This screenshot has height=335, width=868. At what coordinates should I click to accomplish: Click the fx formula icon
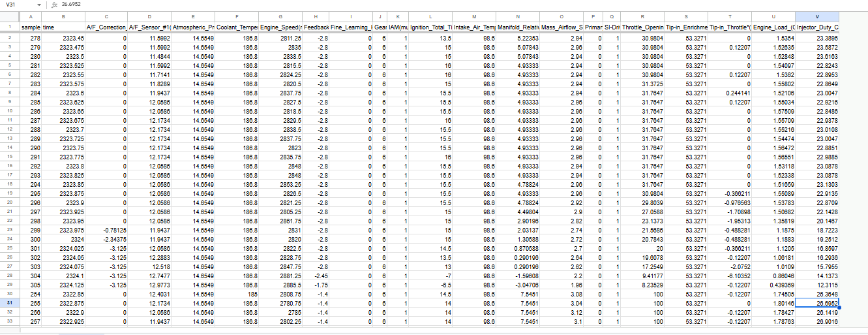55,5
